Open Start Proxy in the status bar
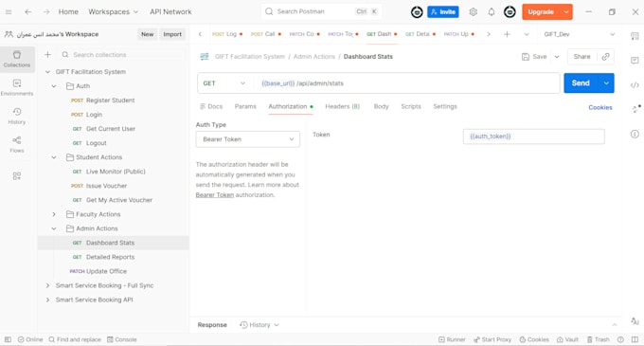 click(x=492, y=339)
